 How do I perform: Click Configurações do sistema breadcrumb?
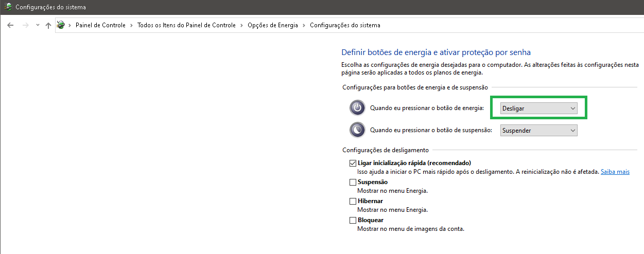tap(345, 25)
